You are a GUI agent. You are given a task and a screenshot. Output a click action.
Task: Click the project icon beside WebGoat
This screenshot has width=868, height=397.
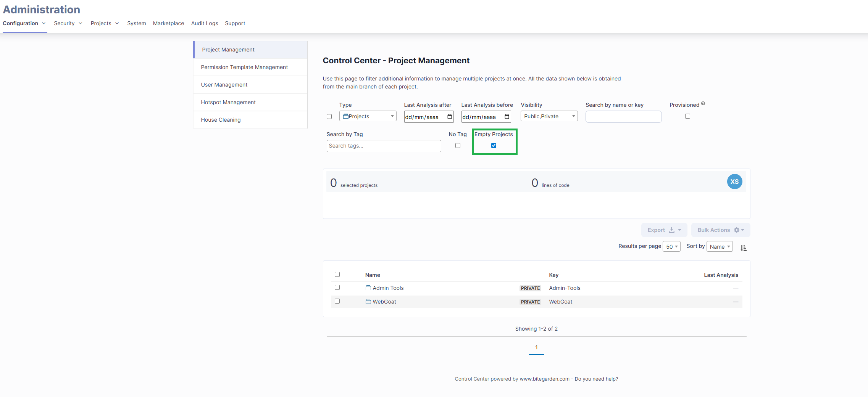pyautogui.click(x=368, y=301)
